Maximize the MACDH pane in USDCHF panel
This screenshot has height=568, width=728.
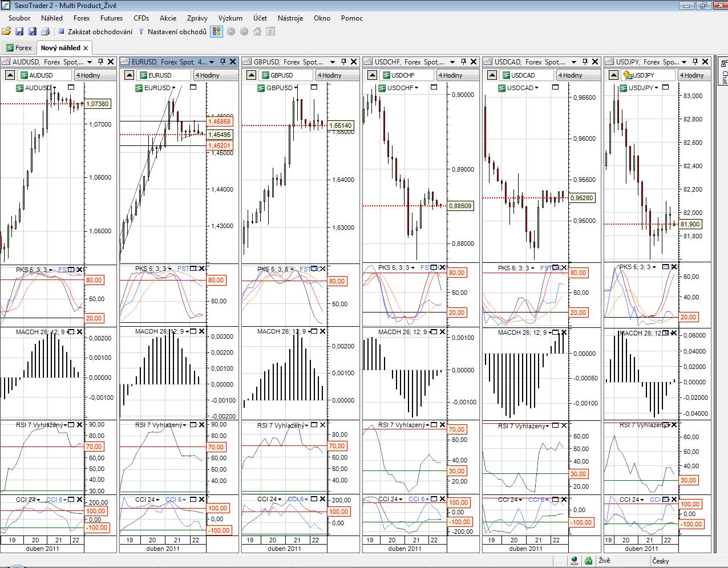pos(434,331)
